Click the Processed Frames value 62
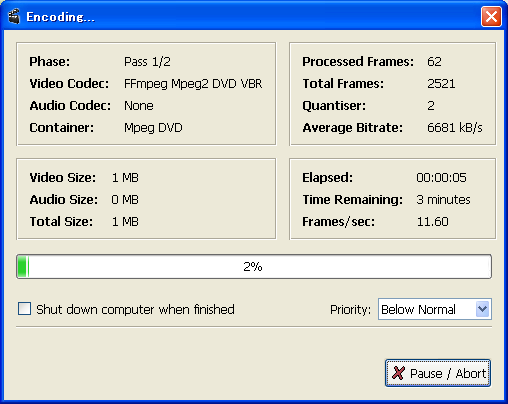508x404 pixels. pos(434,62)
